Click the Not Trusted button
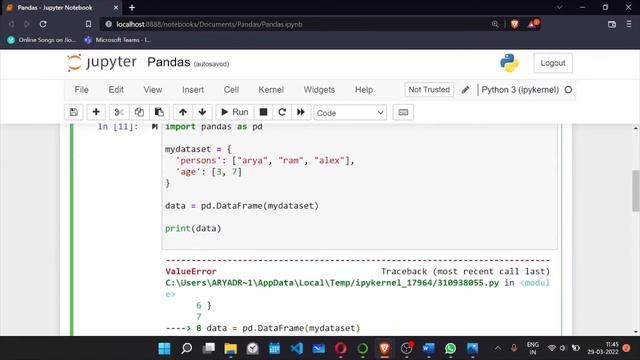Viewport: 640px width, 360px height. pyautogui.click(x=429, y=90)
